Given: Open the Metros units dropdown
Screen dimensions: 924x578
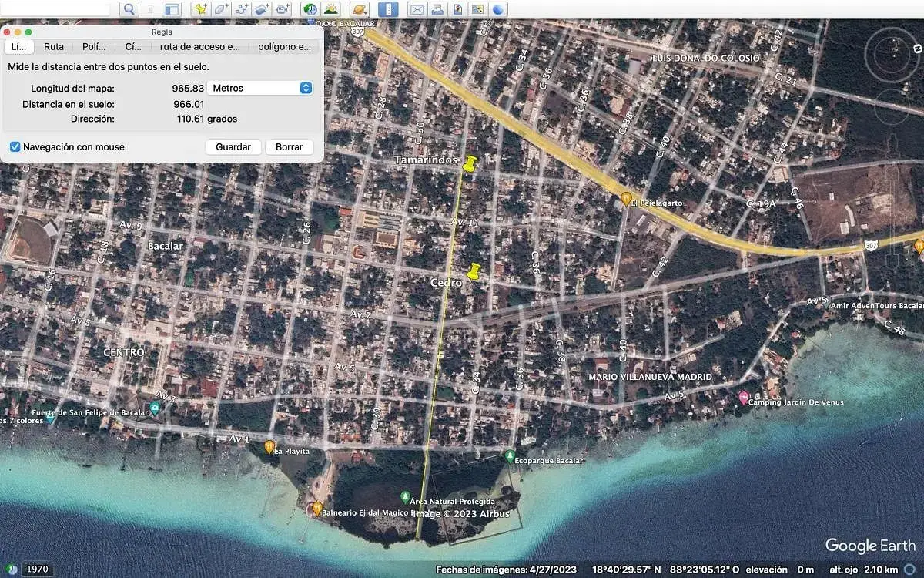Looking at the screenshot, I should tap(260, 88).
